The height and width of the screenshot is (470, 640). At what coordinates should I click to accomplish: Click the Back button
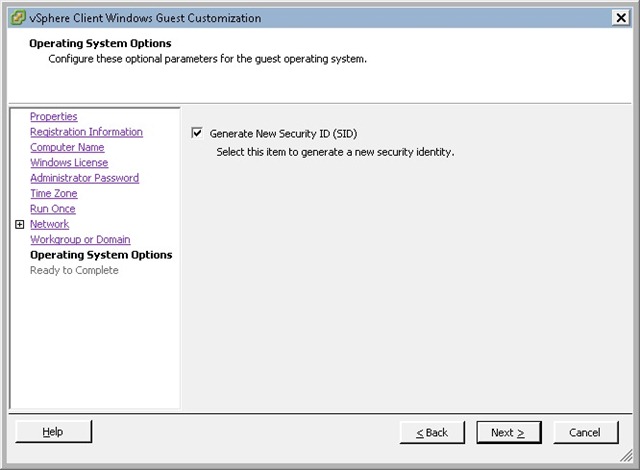432,432
